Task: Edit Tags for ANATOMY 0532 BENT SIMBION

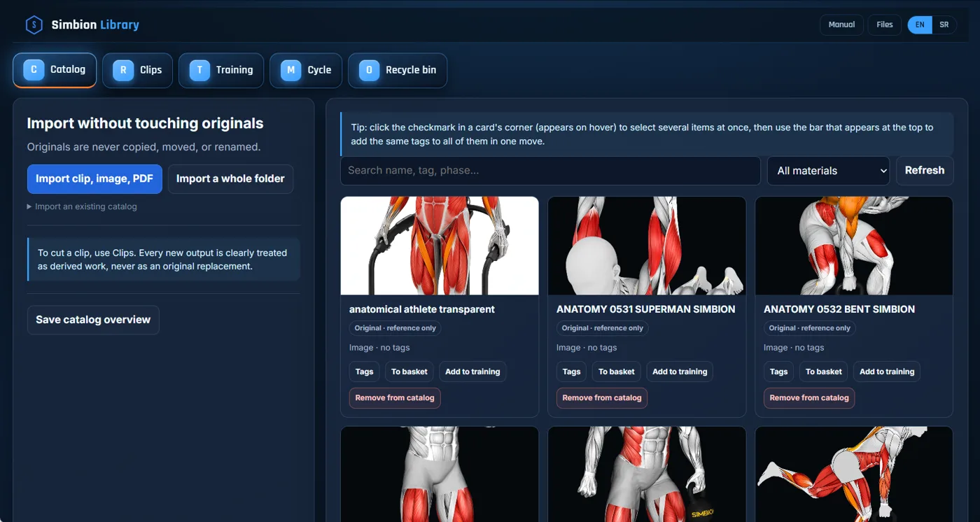Action: tap(778, 372)
